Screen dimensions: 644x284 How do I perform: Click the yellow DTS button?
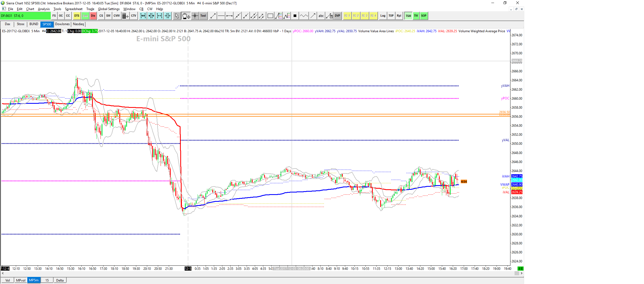pos(77,16)
